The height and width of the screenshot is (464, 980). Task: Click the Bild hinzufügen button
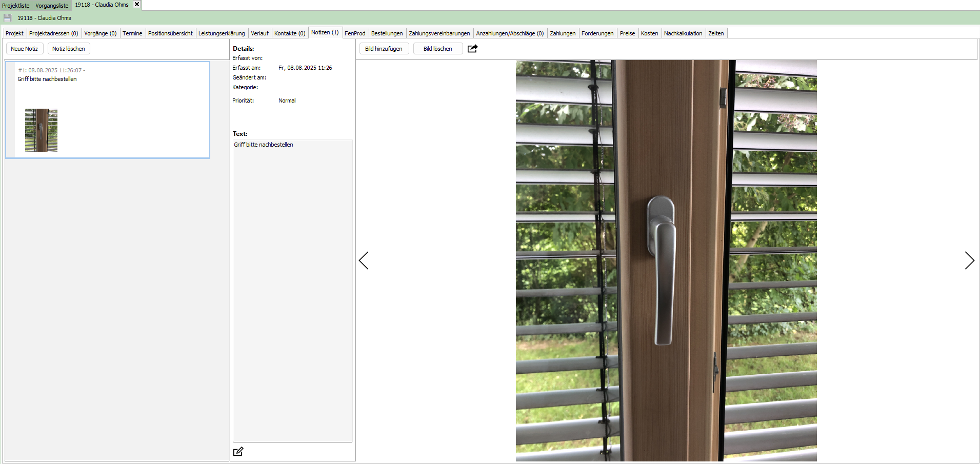(x=384, y=49)
